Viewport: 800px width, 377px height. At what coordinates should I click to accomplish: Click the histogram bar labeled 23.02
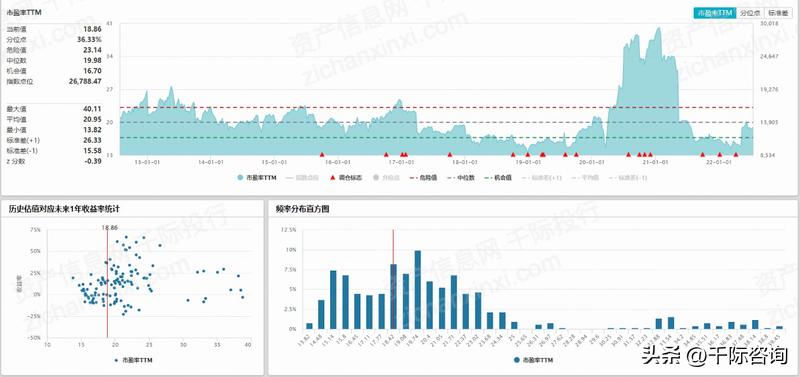tap(478, 311)
